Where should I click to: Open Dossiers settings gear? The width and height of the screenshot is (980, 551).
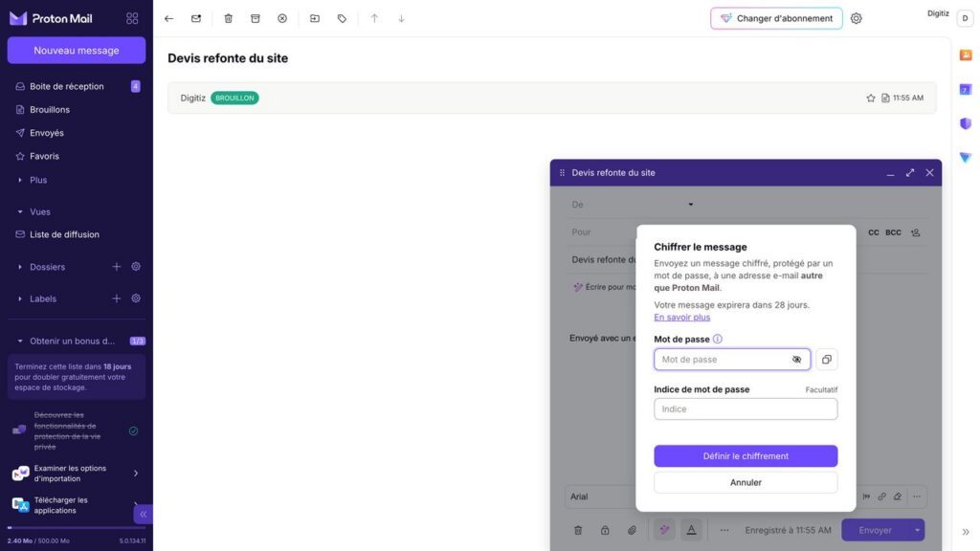point(136,267)
